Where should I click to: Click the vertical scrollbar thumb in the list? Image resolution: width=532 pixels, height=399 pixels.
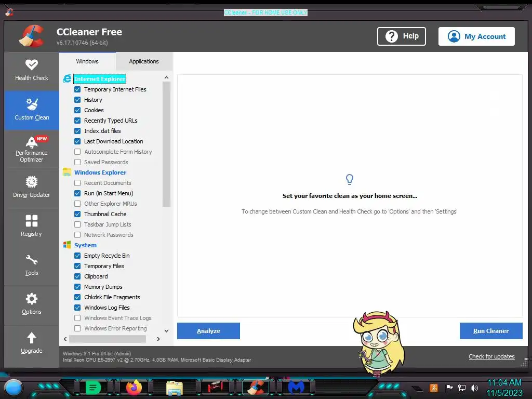[x=166, y=144]
